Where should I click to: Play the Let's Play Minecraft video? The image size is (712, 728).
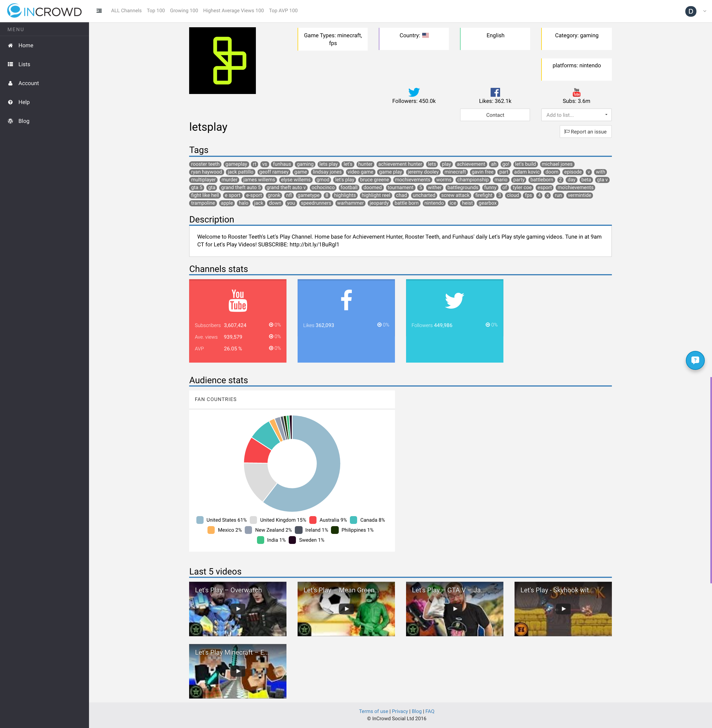pyautogui.click(x=238, y=671)
